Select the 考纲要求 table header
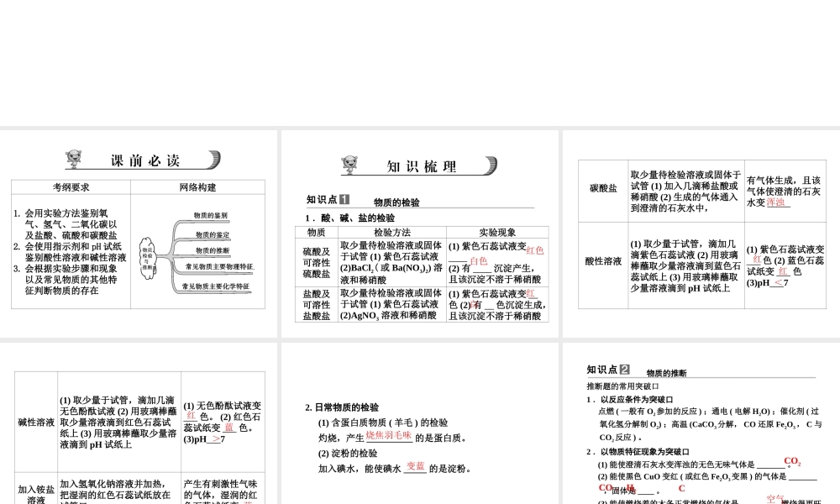The width and height of the screenshot is (840, 504). 71,187
